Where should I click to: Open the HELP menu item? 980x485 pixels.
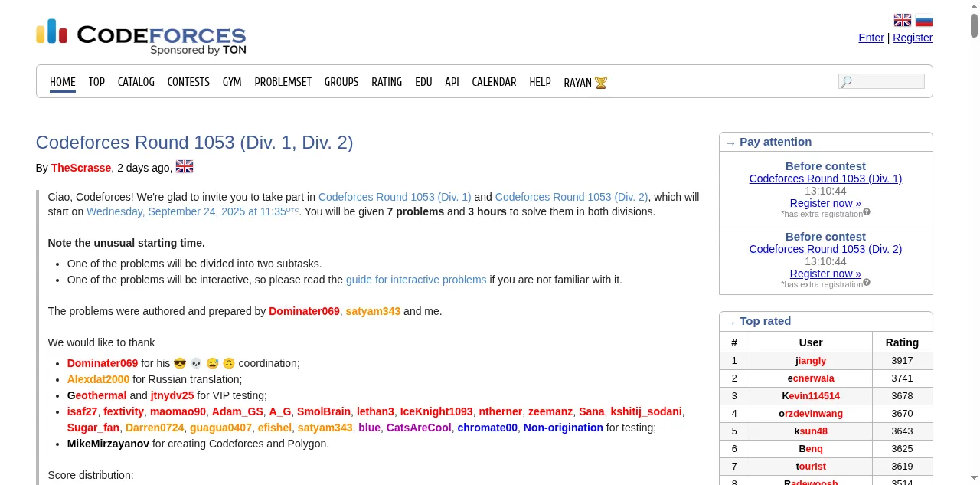[x=540, y=82]
